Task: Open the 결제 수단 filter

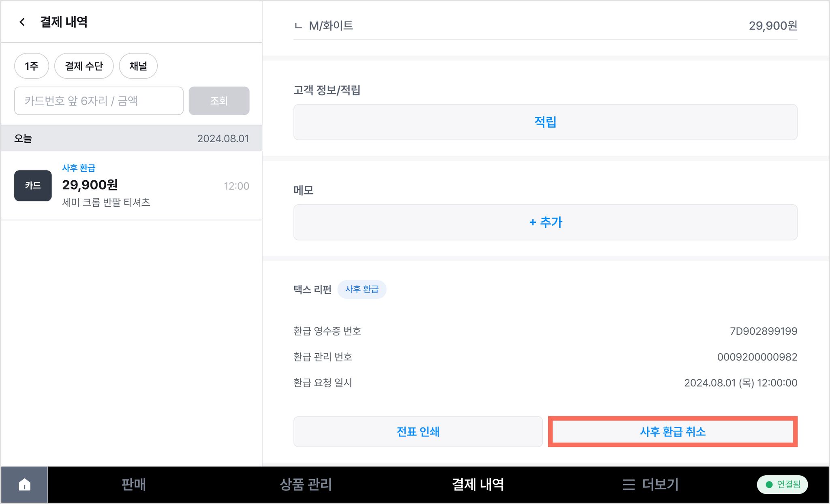Action: click(84, 66)
